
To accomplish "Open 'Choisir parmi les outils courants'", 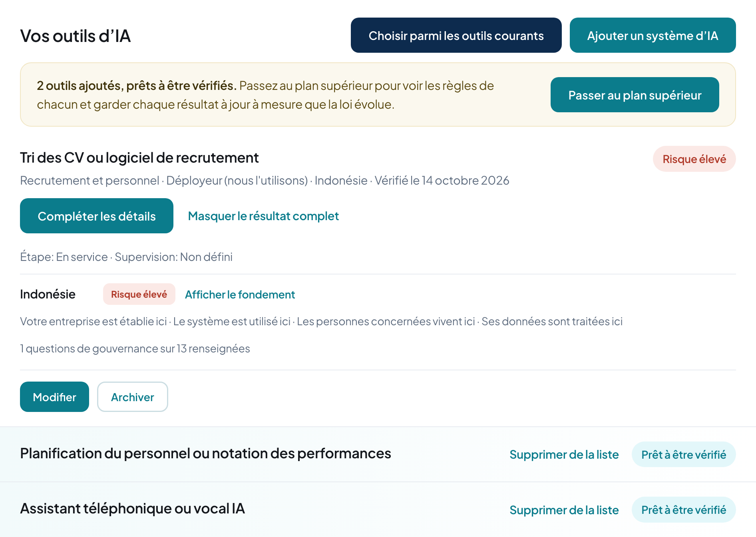I will coord(456,35).
